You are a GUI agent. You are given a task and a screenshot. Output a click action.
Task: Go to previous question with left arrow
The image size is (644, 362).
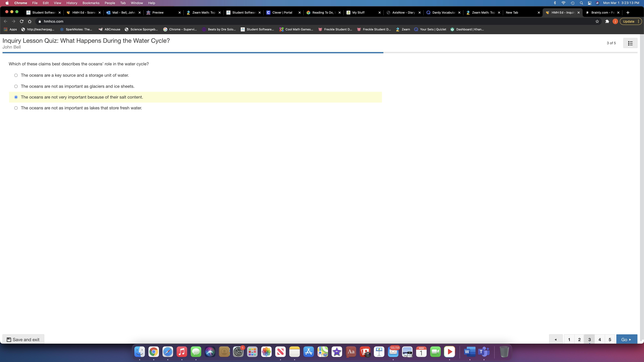555,340
